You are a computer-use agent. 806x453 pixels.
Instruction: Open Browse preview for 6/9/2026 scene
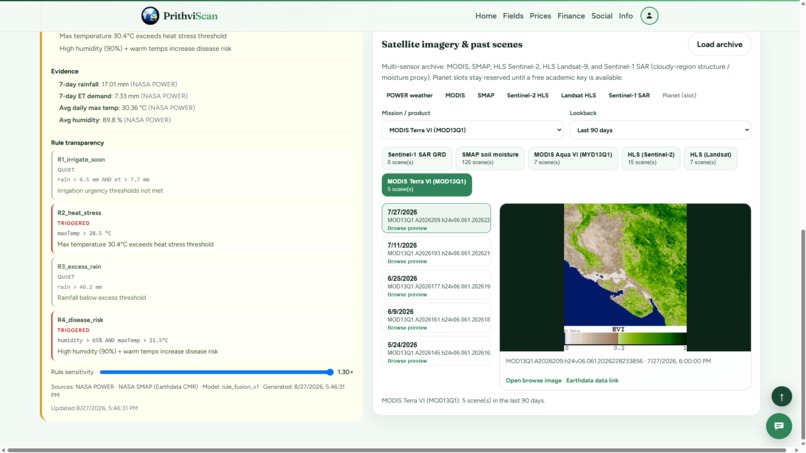(x=407, y=328)
